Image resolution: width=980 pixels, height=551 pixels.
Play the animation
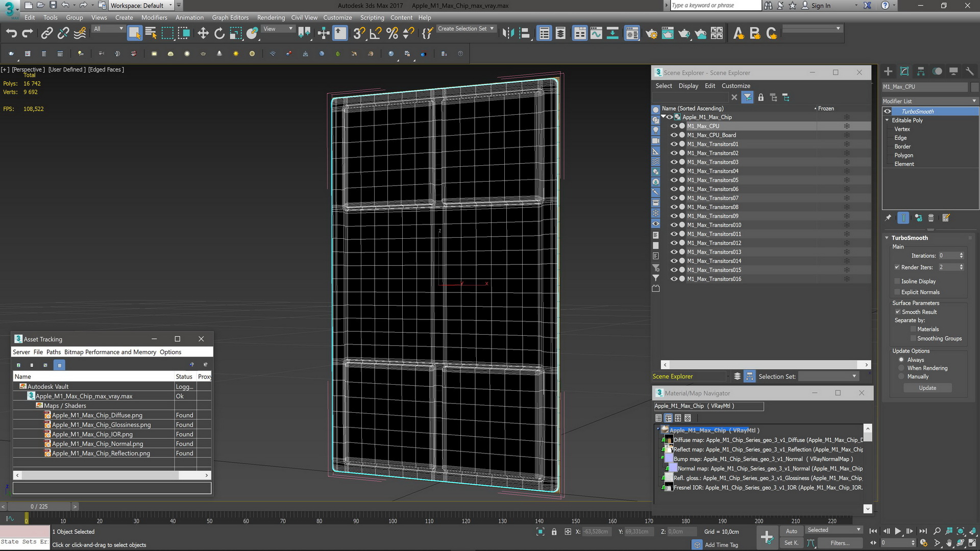pos(898,531)
